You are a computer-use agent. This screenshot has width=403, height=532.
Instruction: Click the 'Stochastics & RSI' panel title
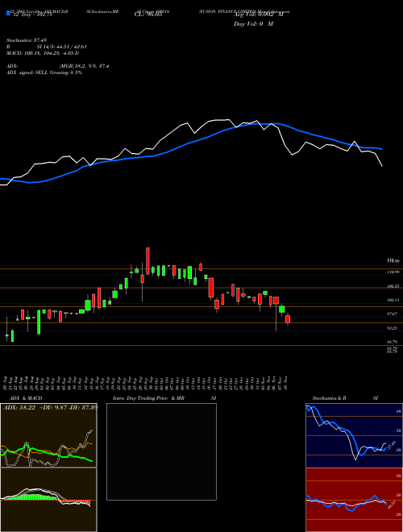345,398
